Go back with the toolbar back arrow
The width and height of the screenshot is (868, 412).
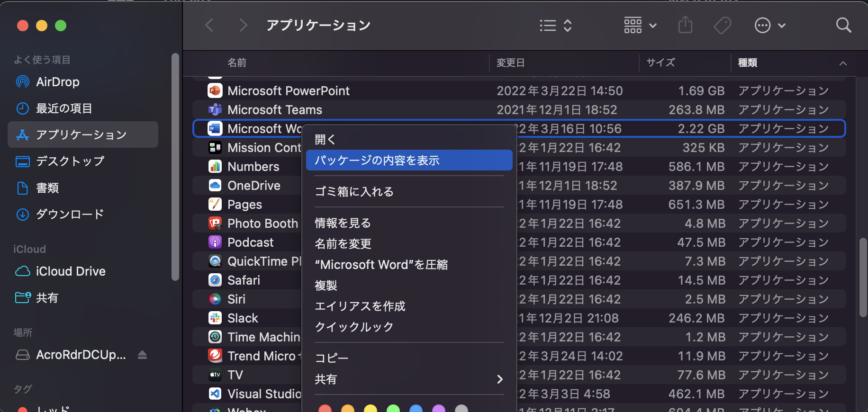[209, 25]
